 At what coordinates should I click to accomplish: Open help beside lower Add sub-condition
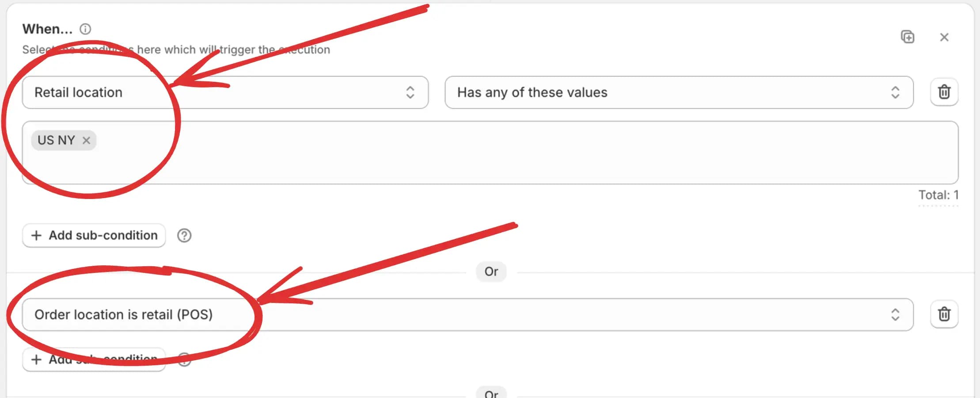point(185,361)
